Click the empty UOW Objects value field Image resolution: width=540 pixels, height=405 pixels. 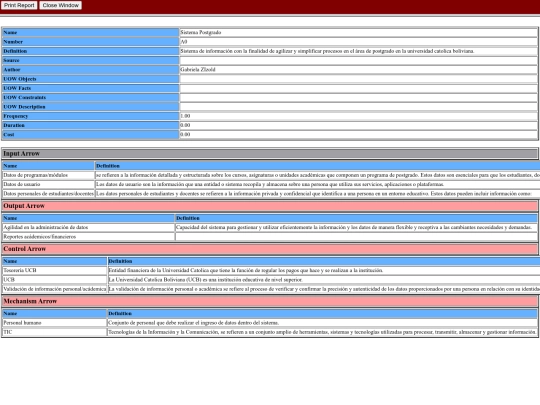(358, 79)
